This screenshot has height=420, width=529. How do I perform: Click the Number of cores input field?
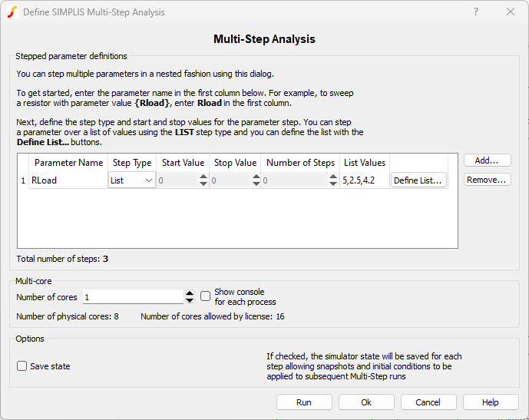[x=132, y=297]
